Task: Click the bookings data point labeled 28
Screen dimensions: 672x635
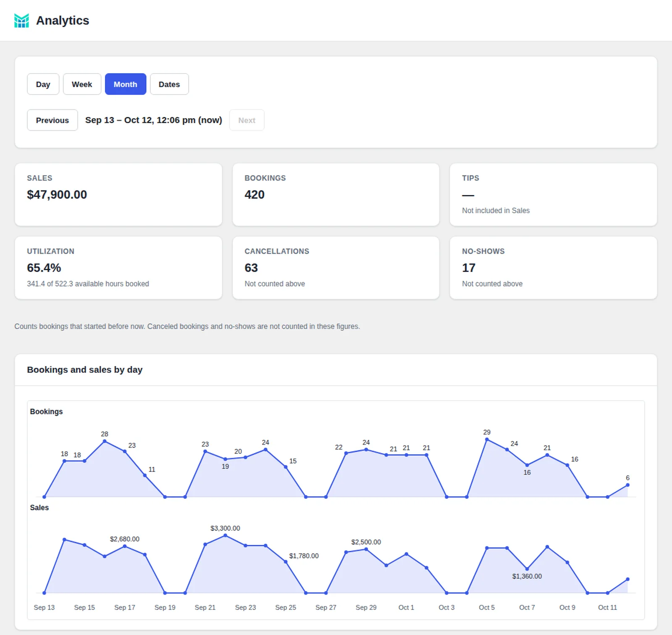Action: click(105, 441)
